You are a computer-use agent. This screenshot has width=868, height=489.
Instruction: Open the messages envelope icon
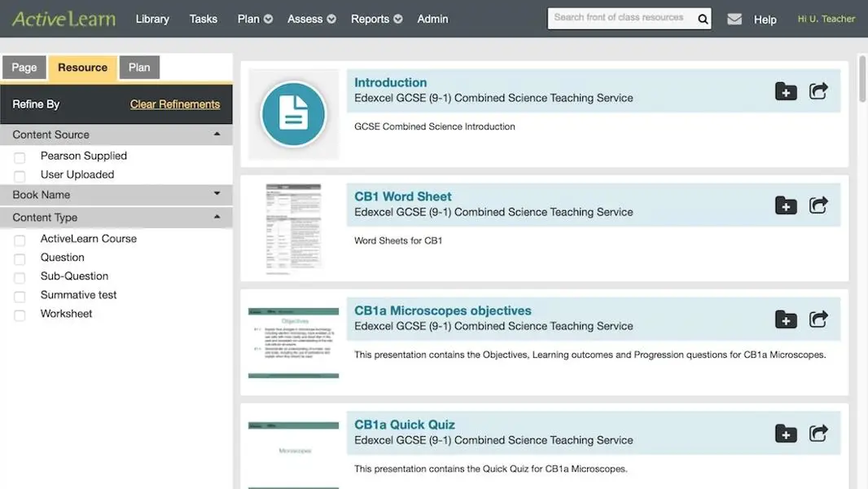click(x=734, y=20)
